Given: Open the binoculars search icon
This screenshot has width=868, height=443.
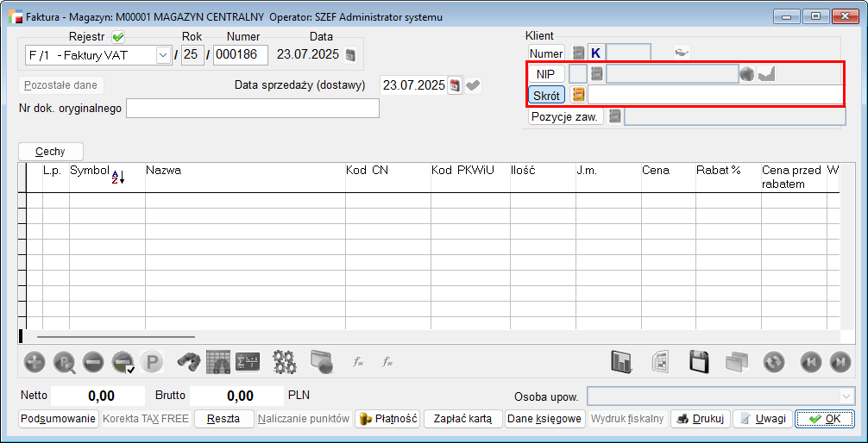Looking at the screenshot, I should [189, 363].
